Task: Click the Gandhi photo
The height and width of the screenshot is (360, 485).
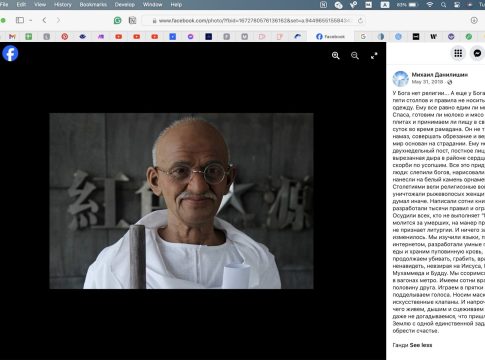Action: 181,201
